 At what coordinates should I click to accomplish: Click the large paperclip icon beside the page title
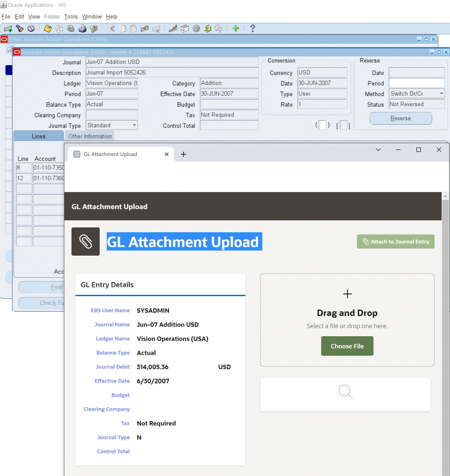pos(86,242)
